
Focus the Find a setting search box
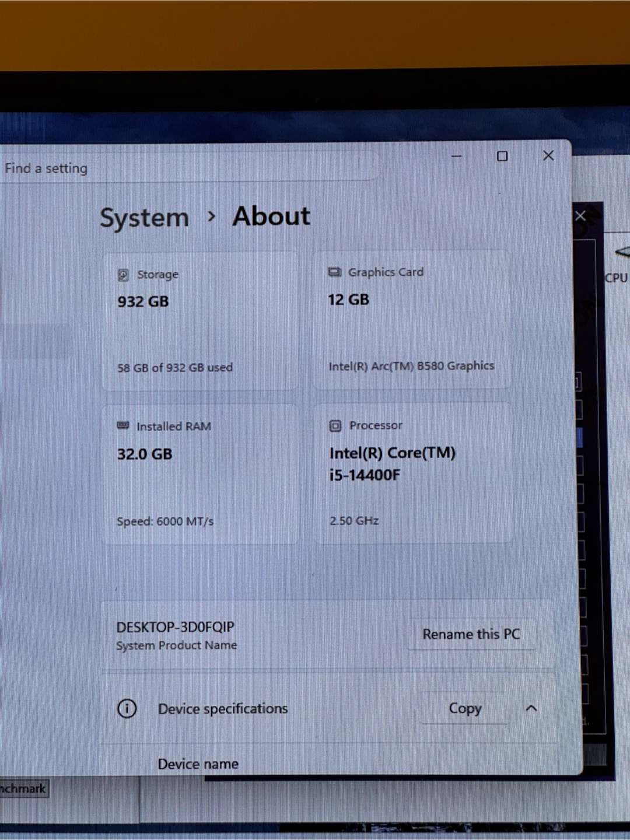coord(190,168)
